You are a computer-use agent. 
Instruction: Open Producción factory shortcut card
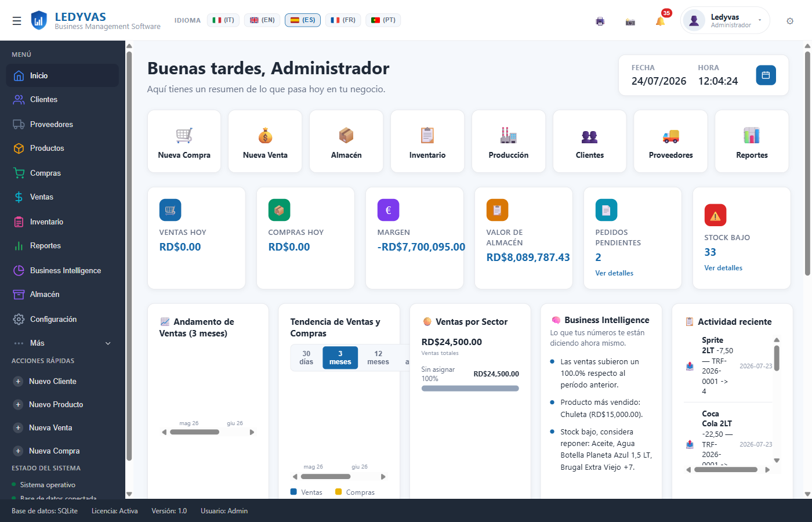pyautogui.click(x=509, y=142)
